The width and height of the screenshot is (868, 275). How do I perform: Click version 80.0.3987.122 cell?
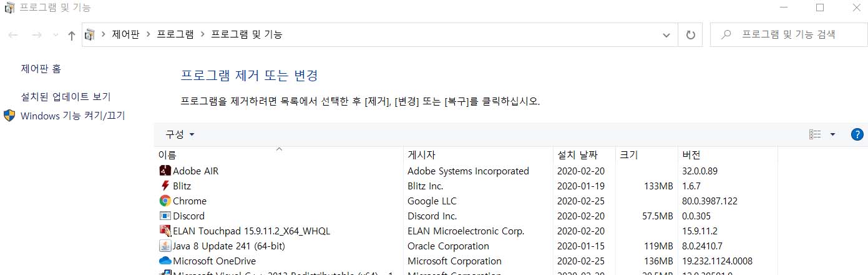(711, 201)
